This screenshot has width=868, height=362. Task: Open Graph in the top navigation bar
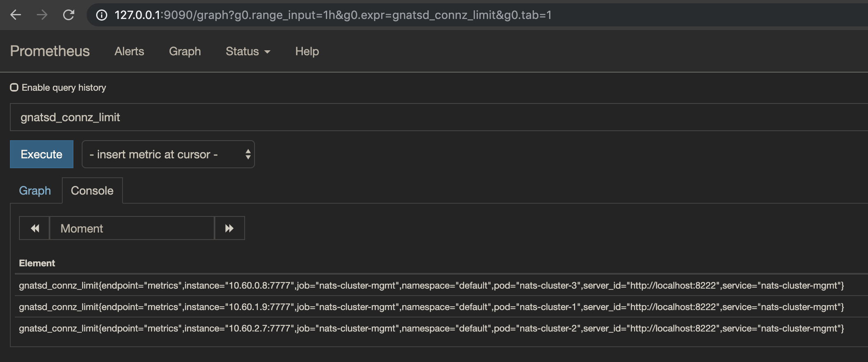pos(185,51)
